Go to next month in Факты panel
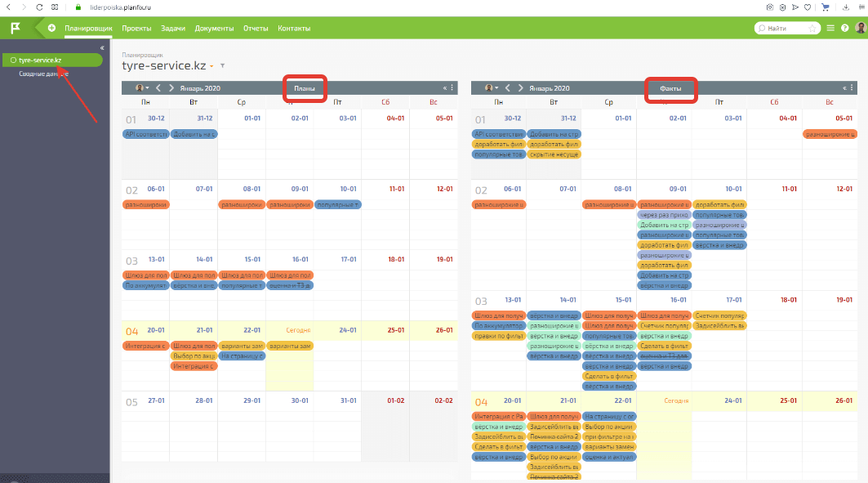 point(520,88)
